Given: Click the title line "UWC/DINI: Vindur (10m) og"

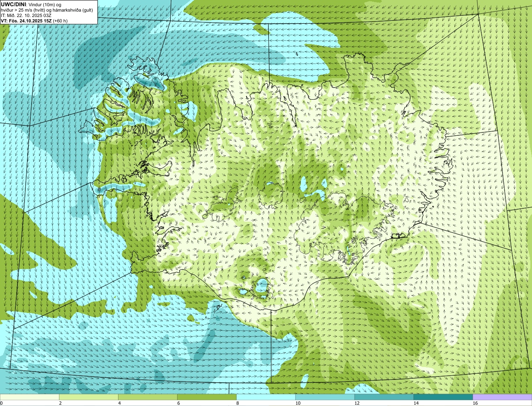Looking at the screenshot, I should coord(31,4).
